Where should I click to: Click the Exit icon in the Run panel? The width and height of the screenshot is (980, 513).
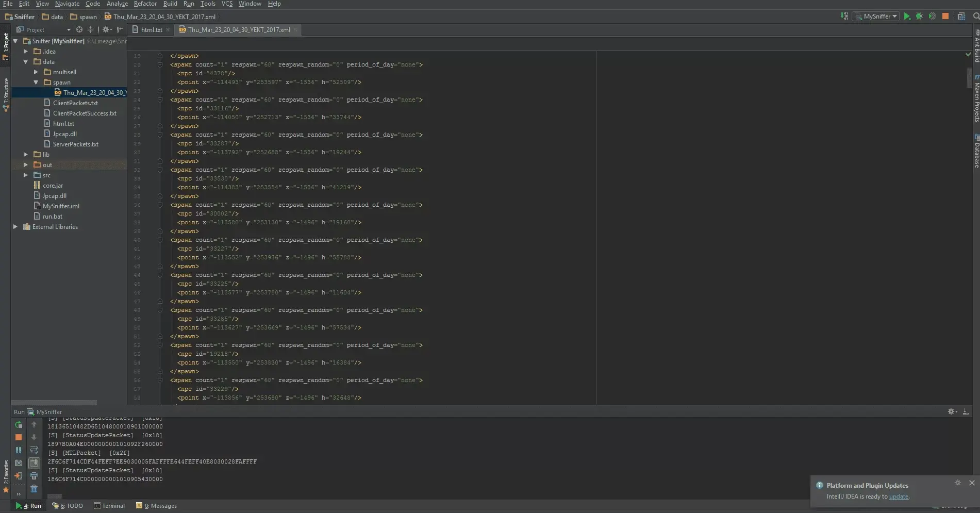[x=19, y=476]
